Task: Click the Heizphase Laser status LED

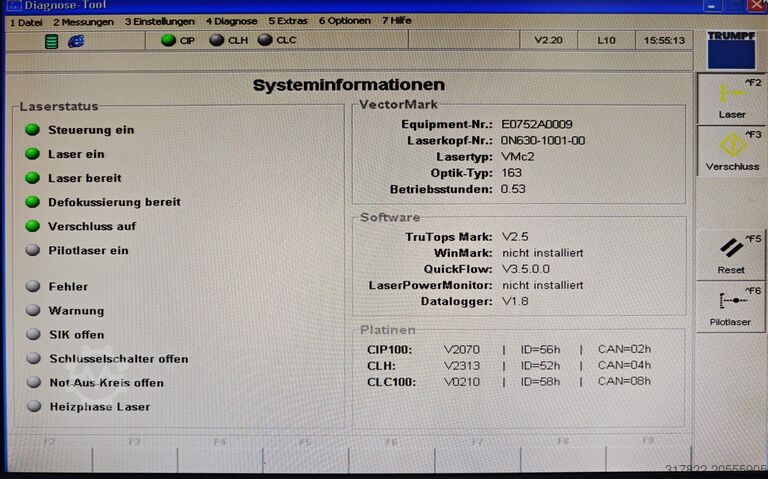Action: [34, 406]
